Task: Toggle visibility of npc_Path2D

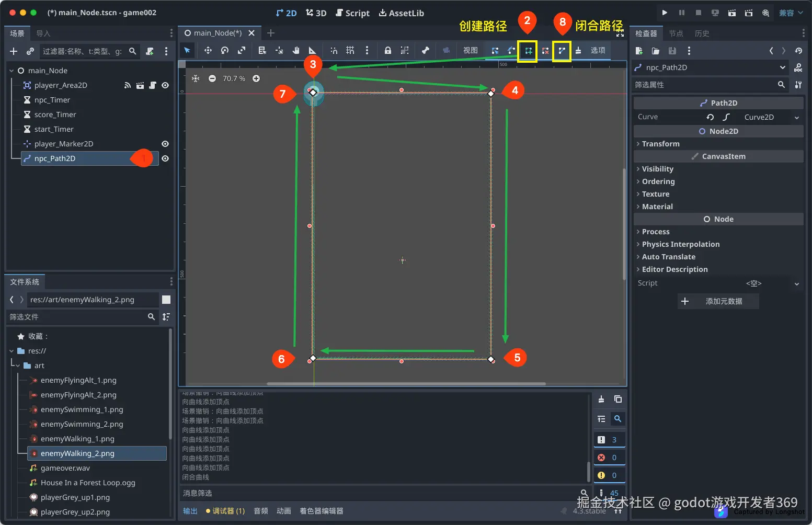Action: coord(165,158)
